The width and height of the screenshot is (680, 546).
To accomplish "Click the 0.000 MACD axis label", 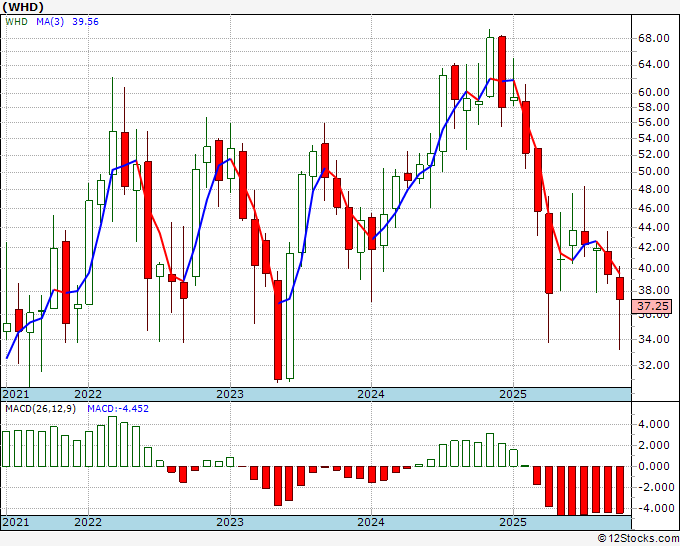I will 654,466.
